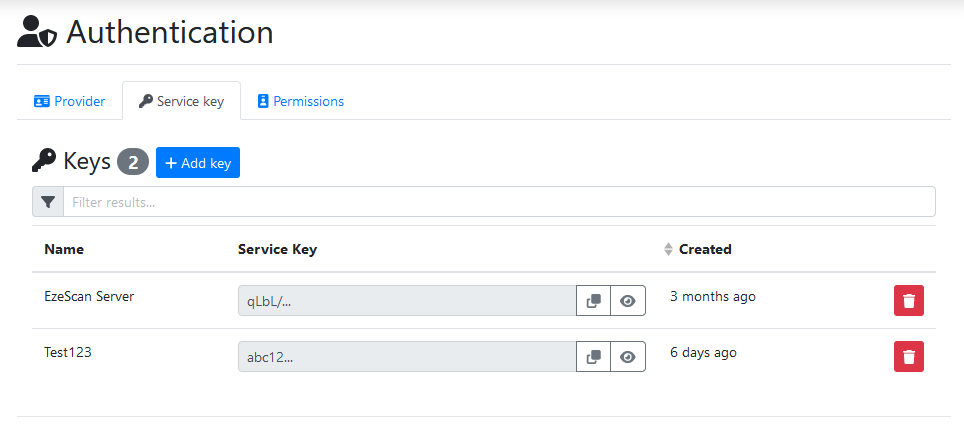Click the Authentication user shield icon
Image resolution: width=964 pixels, height=426 pixels.
[38, 32]
